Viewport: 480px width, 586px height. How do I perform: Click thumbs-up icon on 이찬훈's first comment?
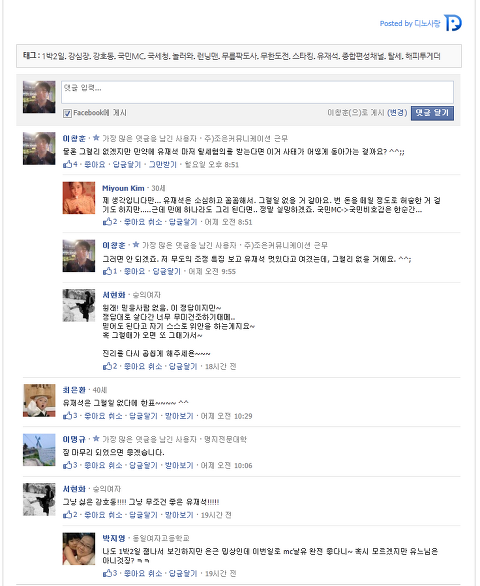(x=67, y=164)
